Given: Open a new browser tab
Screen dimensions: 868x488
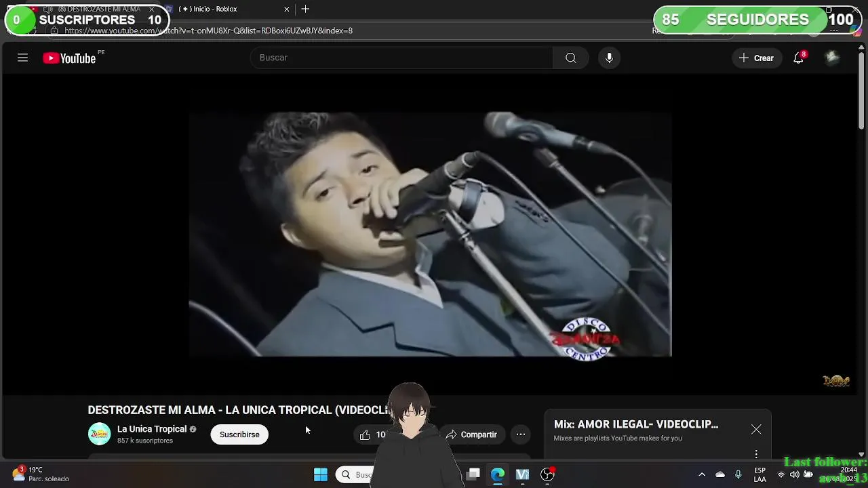Looking at the screenshot, I should tap(305, 9).
